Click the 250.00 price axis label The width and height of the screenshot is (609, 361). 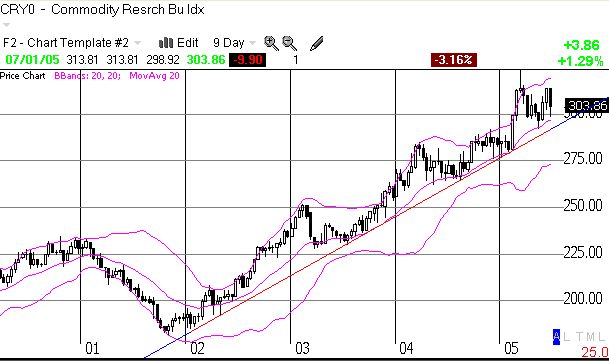583,205
